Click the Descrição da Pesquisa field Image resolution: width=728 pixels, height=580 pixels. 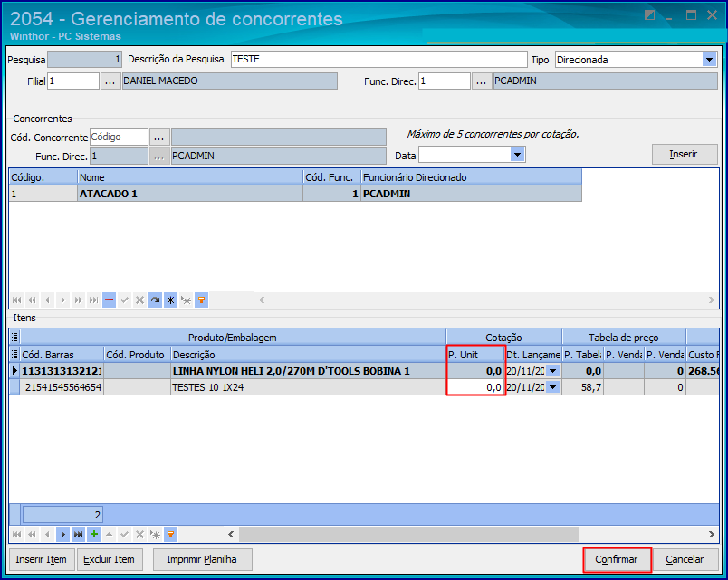tap(378, 60)
